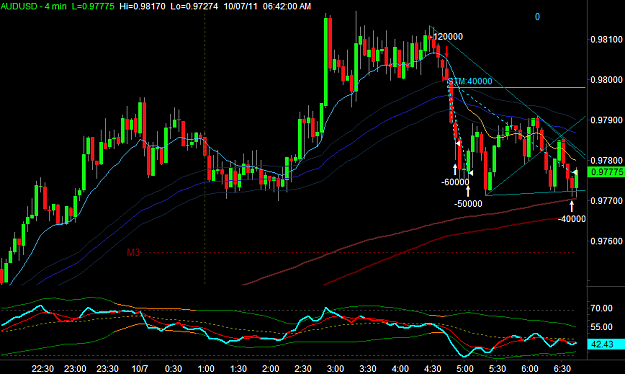Image resolution: width=625 pixels, height=374 pixels.
Task: Click the 6:30 time axis label
Action: [562, 368]
